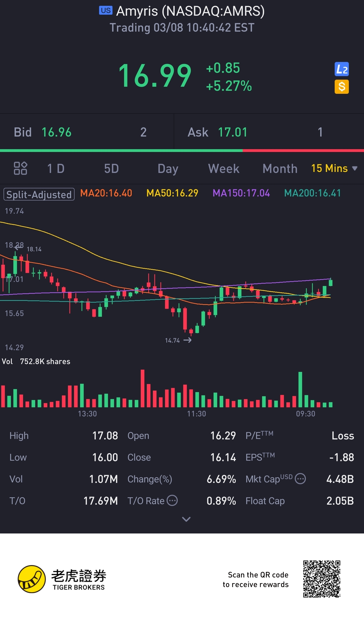Tap the 11:30 time axis label
This screenshot has width=364, height=625.
point(196,414)
